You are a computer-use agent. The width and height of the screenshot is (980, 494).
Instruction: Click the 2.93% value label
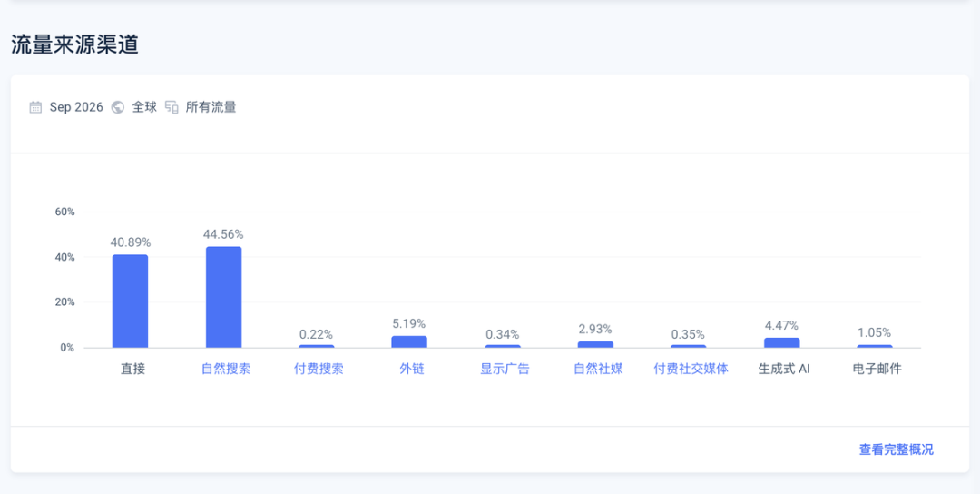pyautogui.click(x=595, y=329)
